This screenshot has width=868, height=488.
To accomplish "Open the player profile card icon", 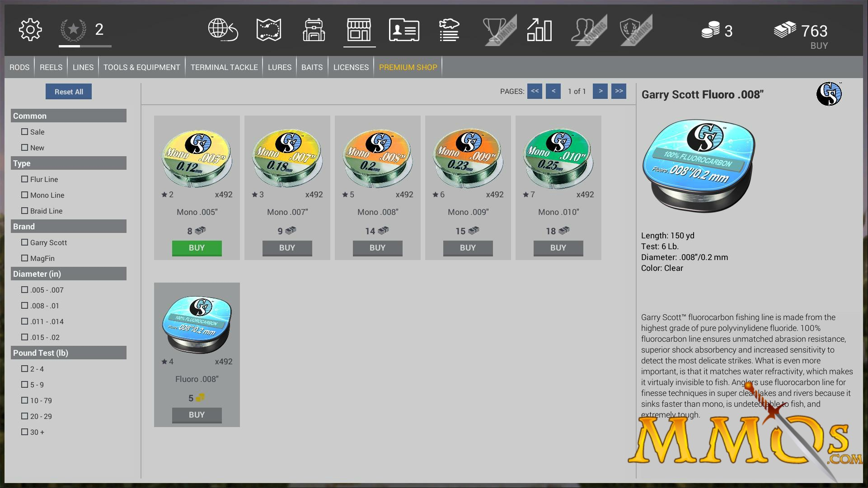I will pyautogui.click(x=404, y=30).
